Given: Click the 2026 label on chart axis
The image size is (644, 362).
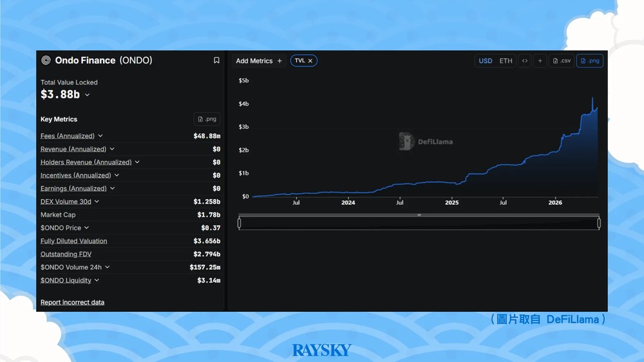Looking at the screenshot, I should 555,202.
